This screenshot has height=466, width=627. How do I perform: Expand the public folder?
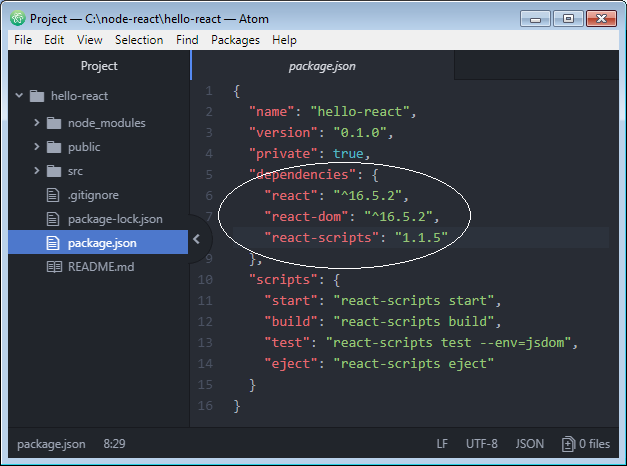coord(37,147)
